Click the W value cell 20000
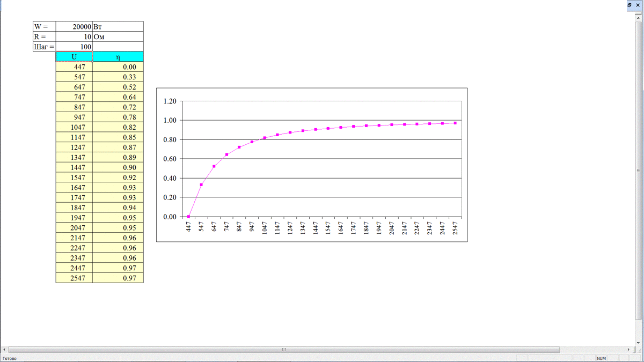 point(74,26)
